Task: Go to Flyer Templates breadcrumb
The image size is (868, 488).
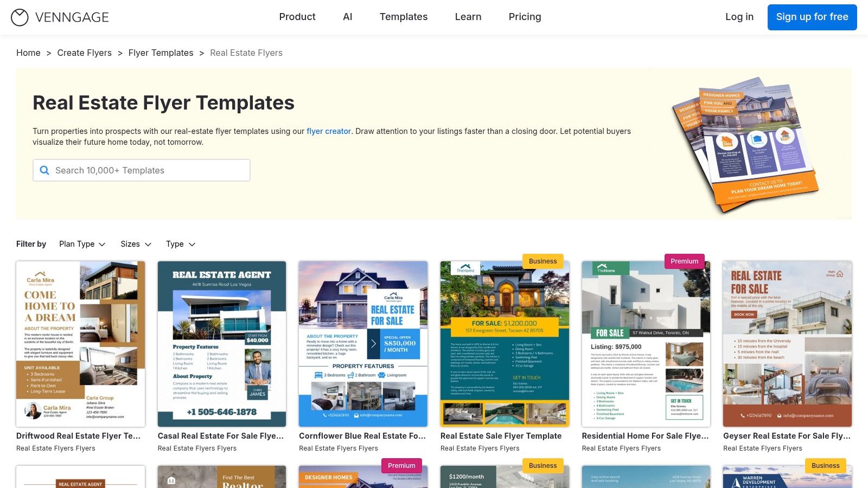Action: pos(161,53)
